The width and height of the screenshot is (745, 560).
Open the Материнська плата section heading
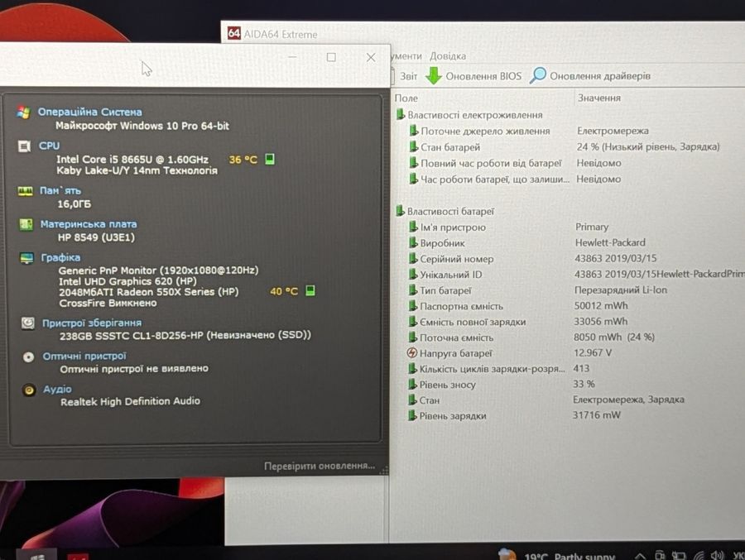pos(89,224)
